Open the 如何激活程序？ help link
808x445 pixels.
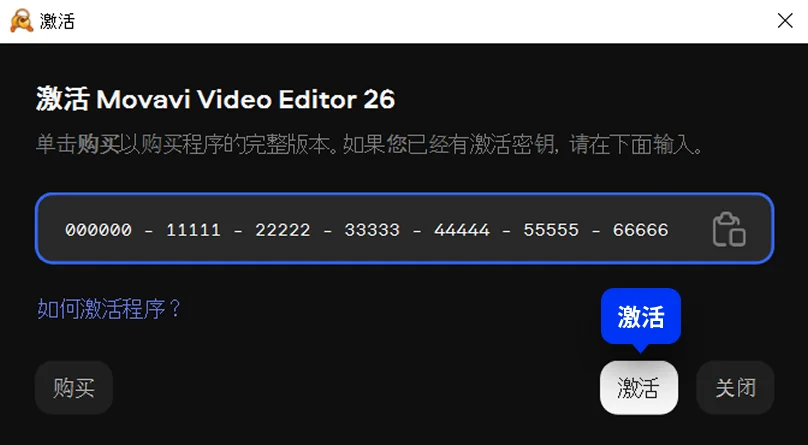click(109, 309)
